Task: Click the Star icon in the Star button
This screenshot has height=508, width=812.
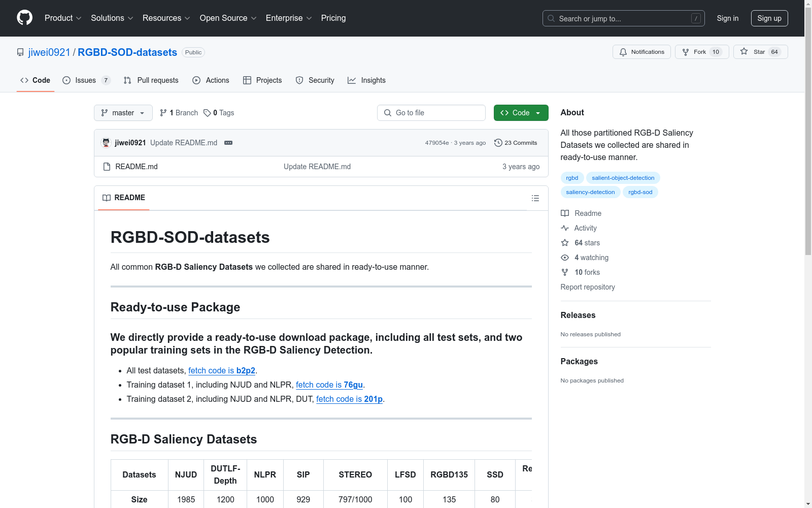Action: 744,52
